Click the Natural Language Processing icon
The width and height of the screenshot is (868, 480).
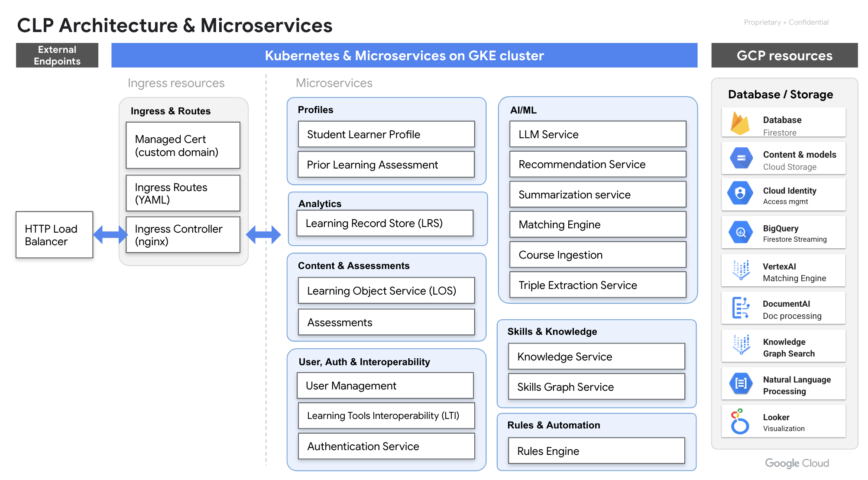click(741, 383)
